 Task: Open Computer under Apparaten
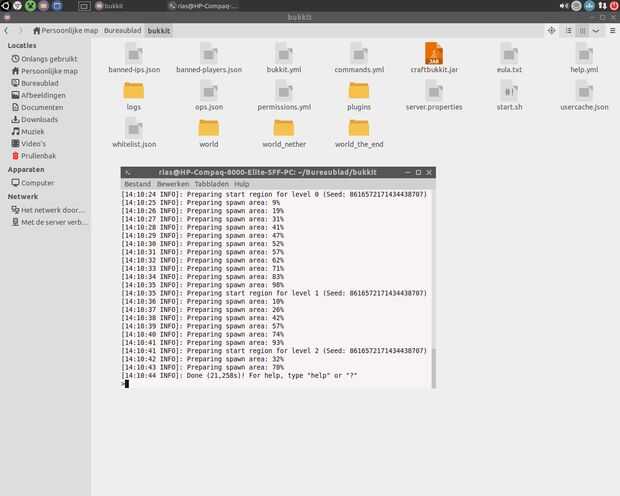33,183
